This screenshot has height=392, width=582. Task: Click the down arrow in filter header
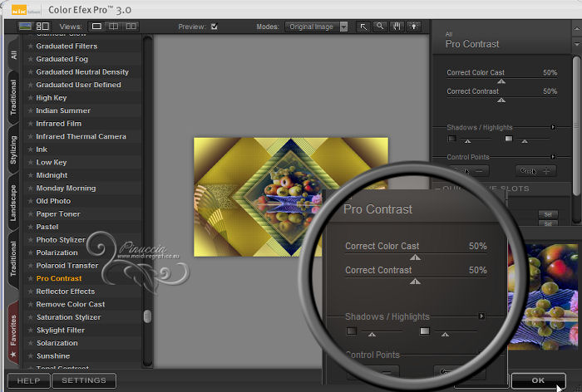click(x=577, y=44)
